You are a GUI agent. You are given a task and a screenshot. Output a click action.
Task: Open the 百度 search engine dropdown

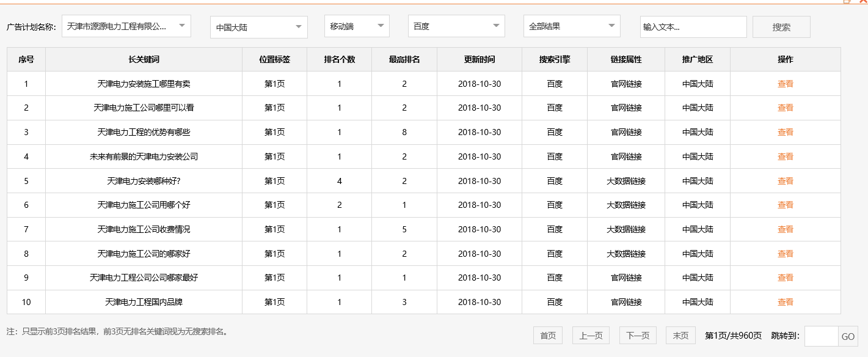coord(456,26)
